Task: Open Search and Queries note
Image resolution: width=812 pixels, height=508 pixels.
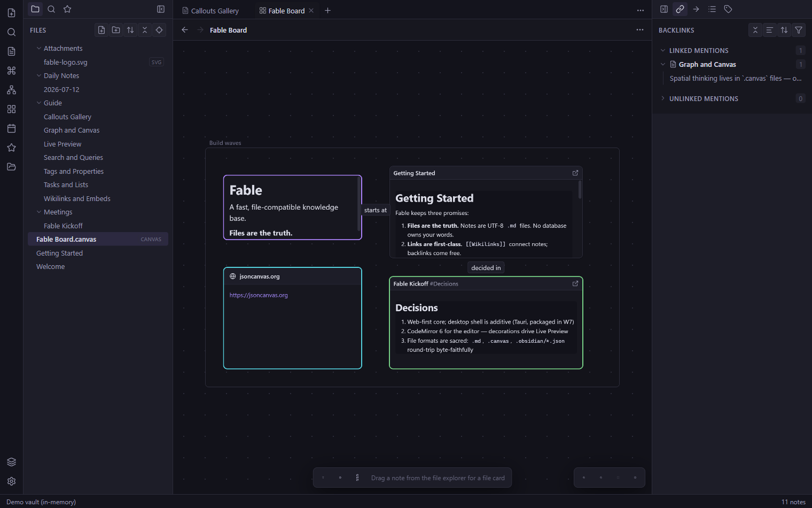Action: (x=99, y=157)
